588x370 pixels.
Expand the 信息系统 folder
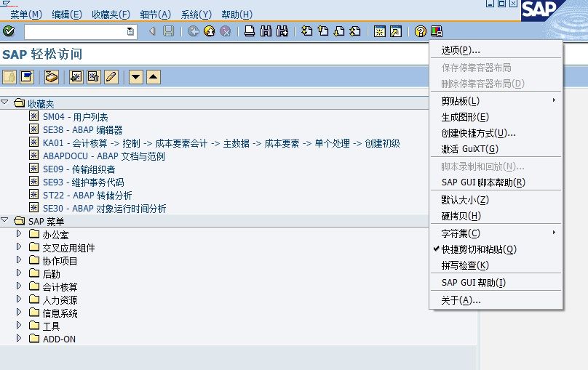tap(19, 312)
